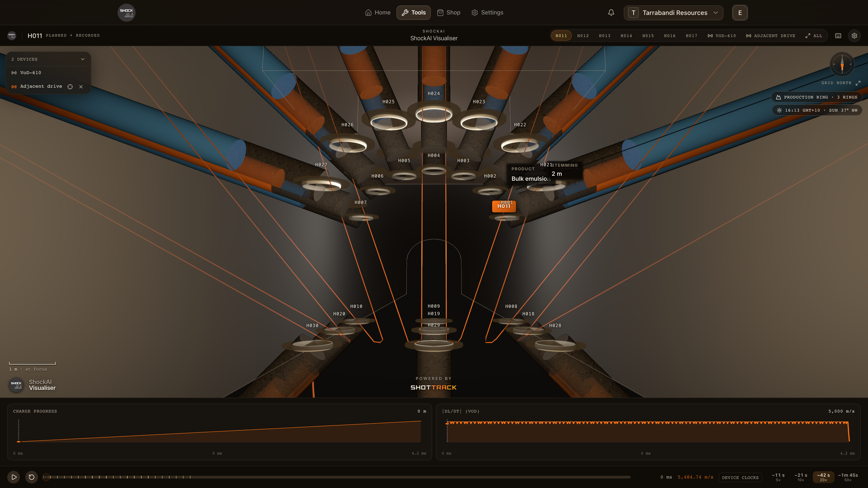Select hole H025 label

[389, 102]
